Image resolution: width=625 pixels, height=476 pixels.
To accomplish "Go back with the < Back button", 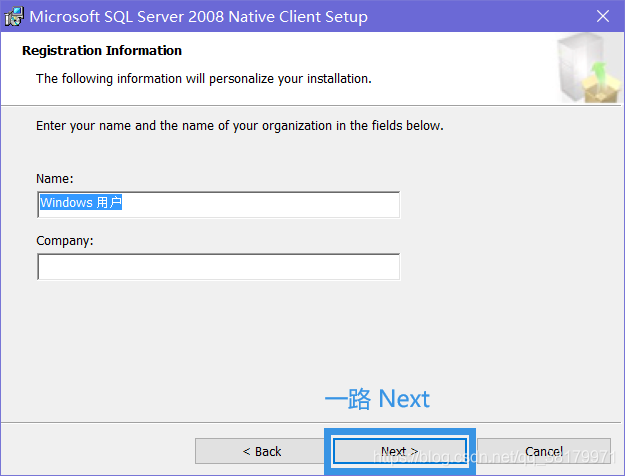I will click(x=261, y=451).
